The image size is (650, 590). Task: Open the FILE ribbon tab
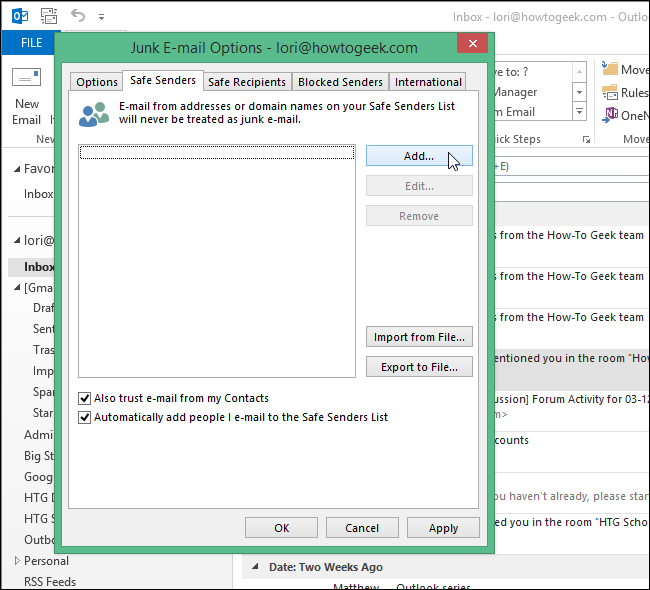[32, 43]
